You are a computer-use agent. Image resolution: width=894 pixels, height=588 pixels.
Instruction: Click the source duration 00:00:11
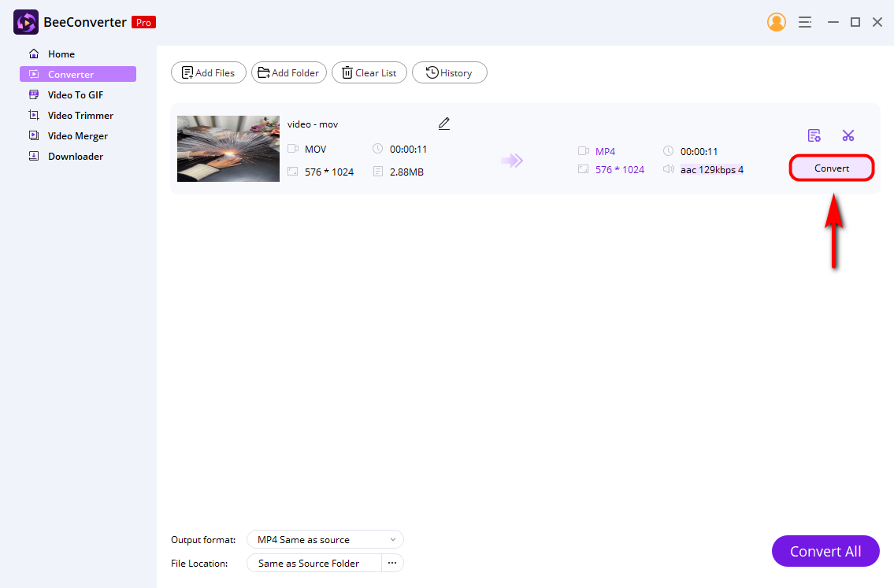tap(408, 150)
